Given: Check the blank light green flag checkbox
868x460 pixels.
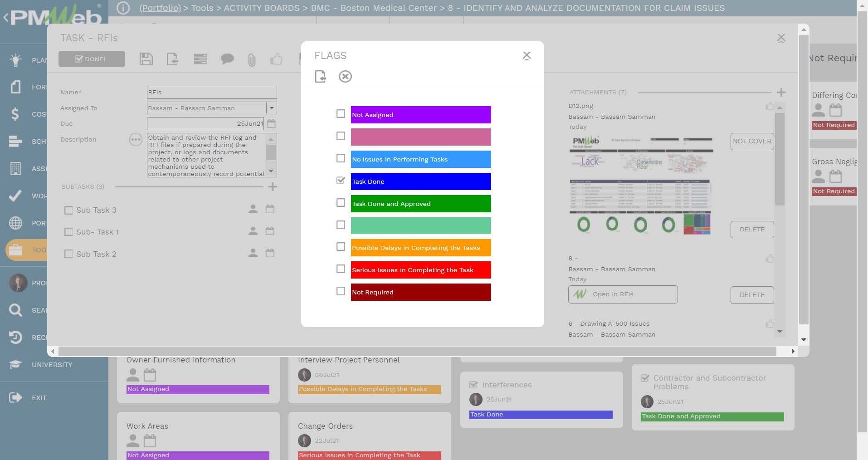Looking at the screenshot, I should pyautogui.click(x=341, y=225).
